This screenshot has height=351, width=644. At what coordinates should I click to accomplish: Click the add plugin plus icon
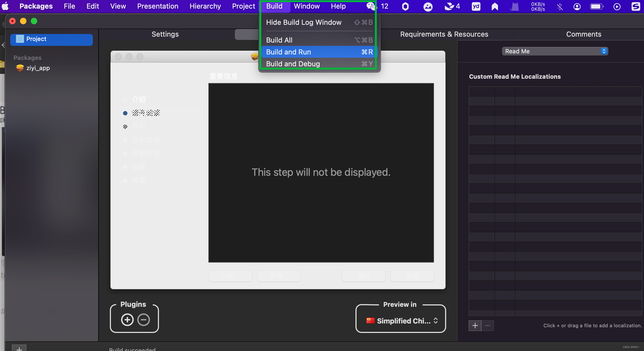127,320
